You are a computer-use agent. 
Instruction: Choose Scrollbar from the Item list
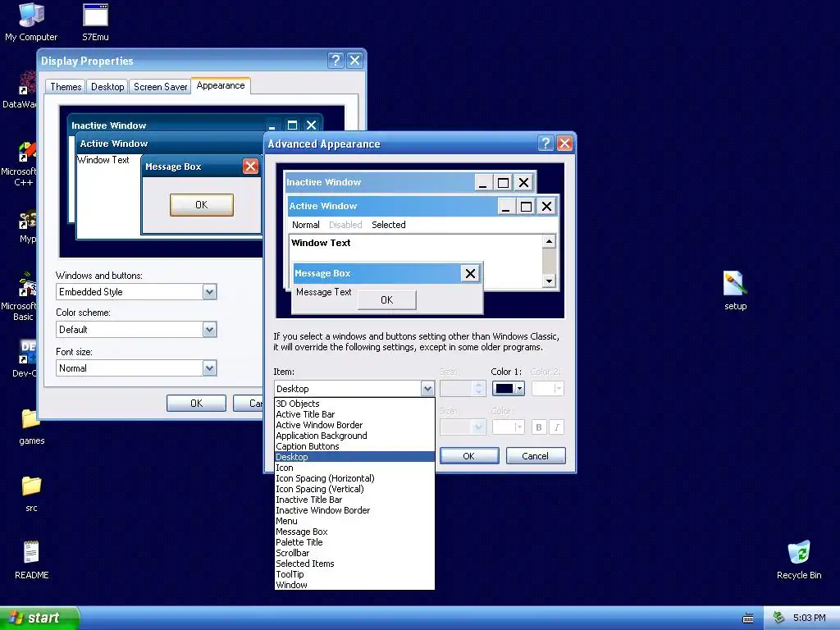pos(354,553)
